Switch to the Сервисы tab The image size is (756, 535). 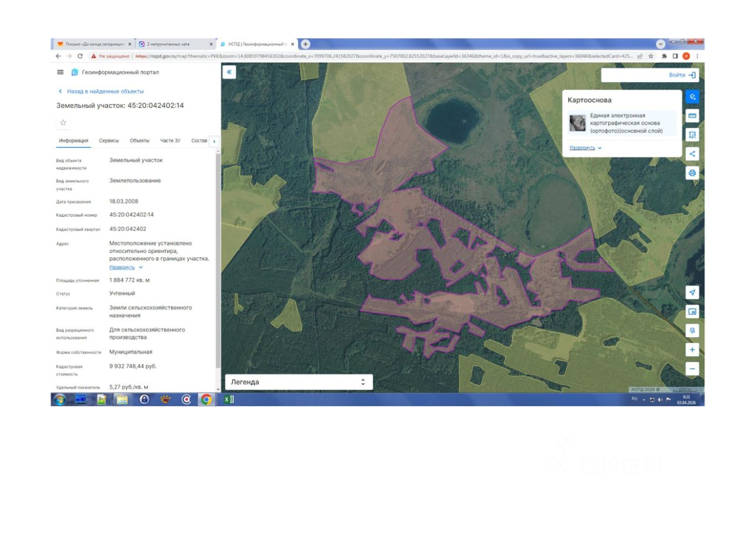(109, 141)
